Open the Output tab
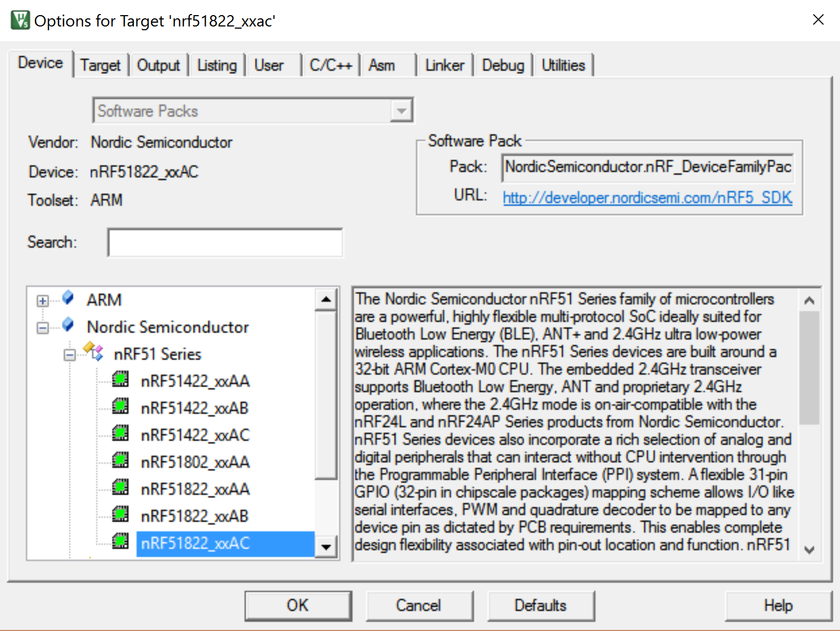 (158, 65)
